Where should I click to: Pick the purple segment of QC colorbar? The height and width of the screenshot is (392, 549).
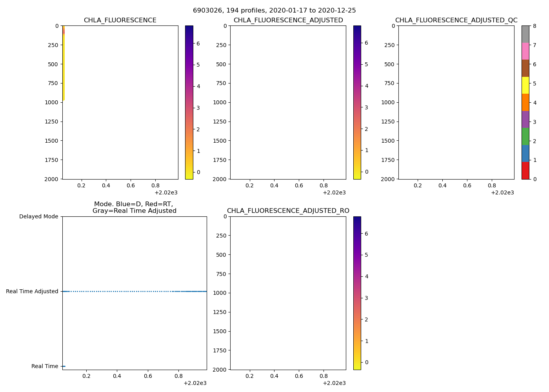[x=525, y=119]
